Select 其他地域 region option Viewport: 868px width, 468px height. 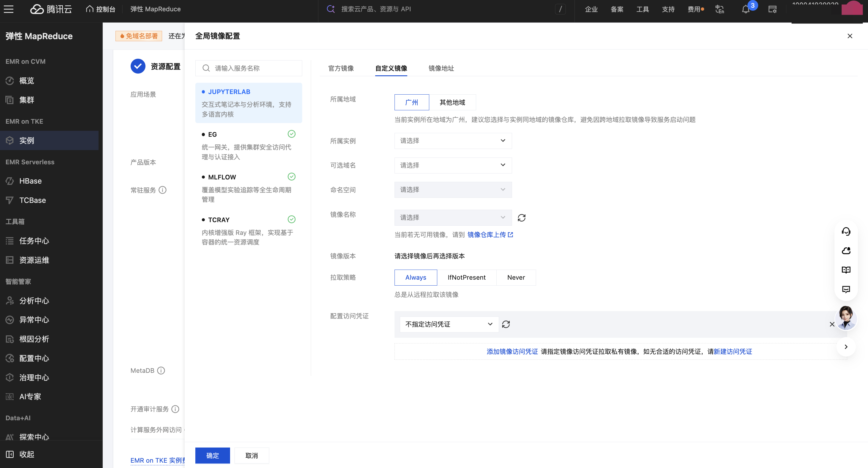click(452, 102)
